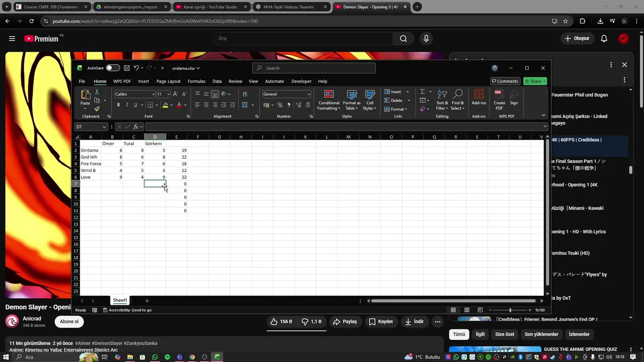Open the Borders dropdown arrow
Screen dimensions: 644x362
coord(156,105)
